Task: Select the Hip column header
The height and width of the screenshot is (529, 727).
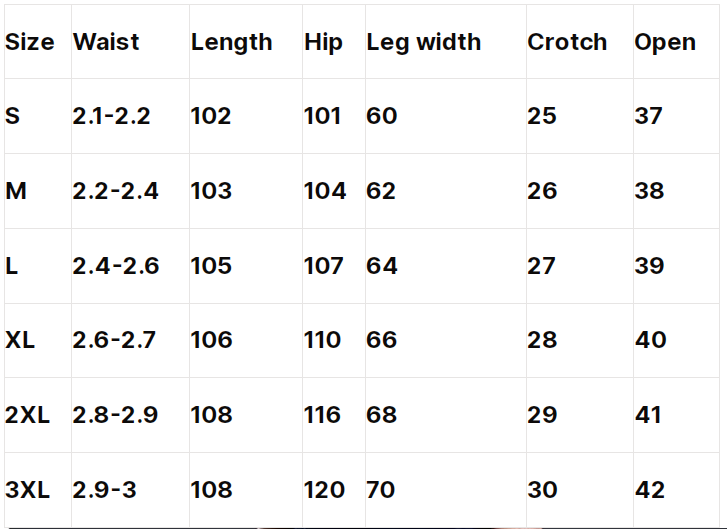Action: [323, 43]
